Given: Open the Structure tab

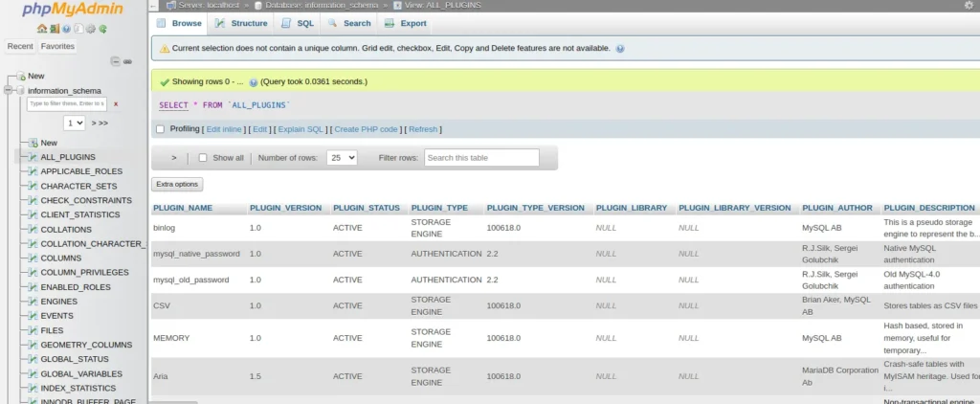Looking at the screenshot, I should tap(240, 23).
